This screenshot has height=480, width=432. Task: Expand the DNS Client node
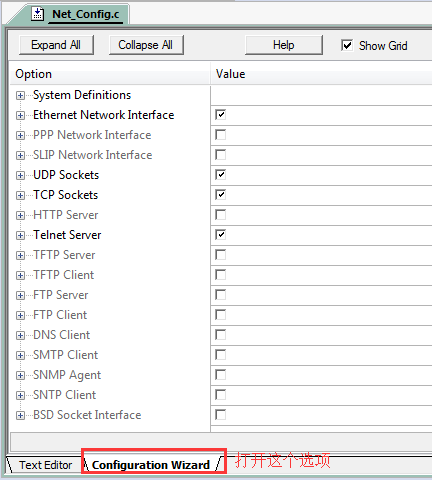click(x=20, y=336)
